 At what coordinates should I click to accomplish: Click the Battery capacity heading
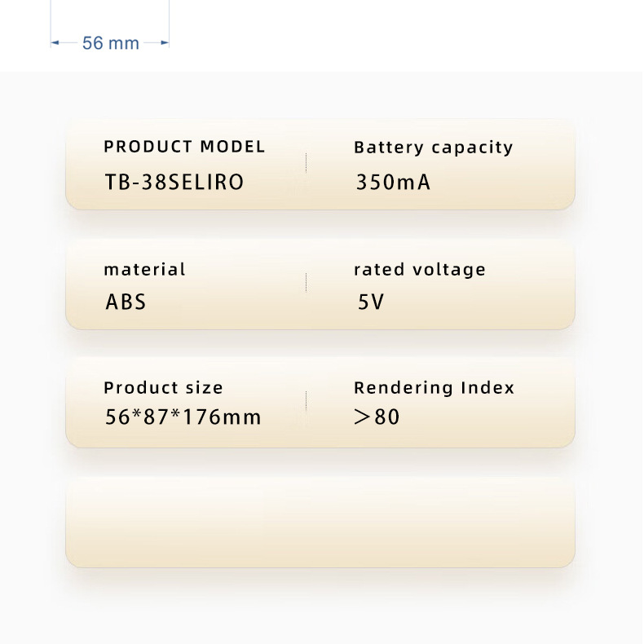point(433,148)
